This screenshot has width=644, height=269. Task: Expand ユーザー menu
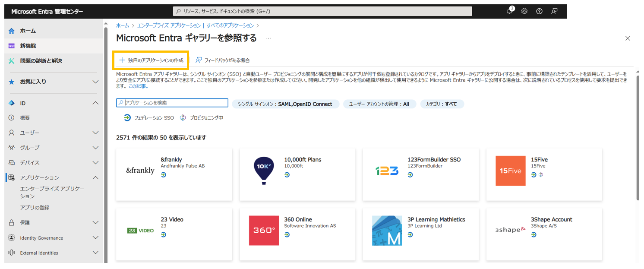95,133
